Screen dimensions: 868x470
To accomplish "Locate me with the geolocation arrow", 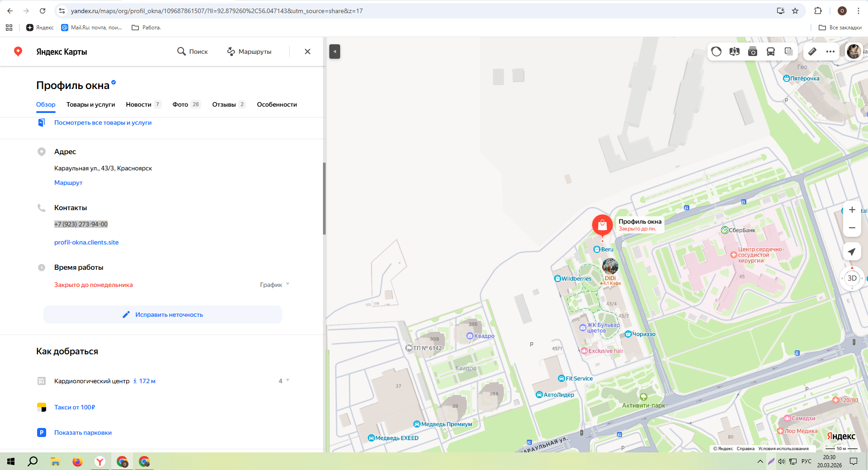I will (x=852, y=252).
